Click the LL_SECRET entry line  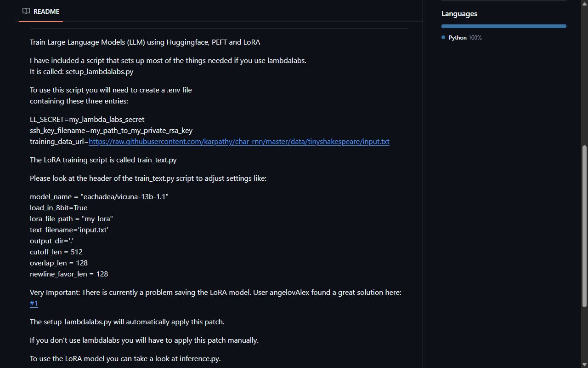point(87,119)
